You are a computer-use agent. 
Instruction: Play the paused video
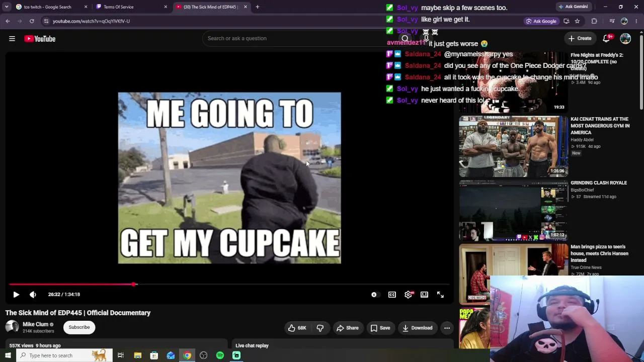tap(16, 295)
